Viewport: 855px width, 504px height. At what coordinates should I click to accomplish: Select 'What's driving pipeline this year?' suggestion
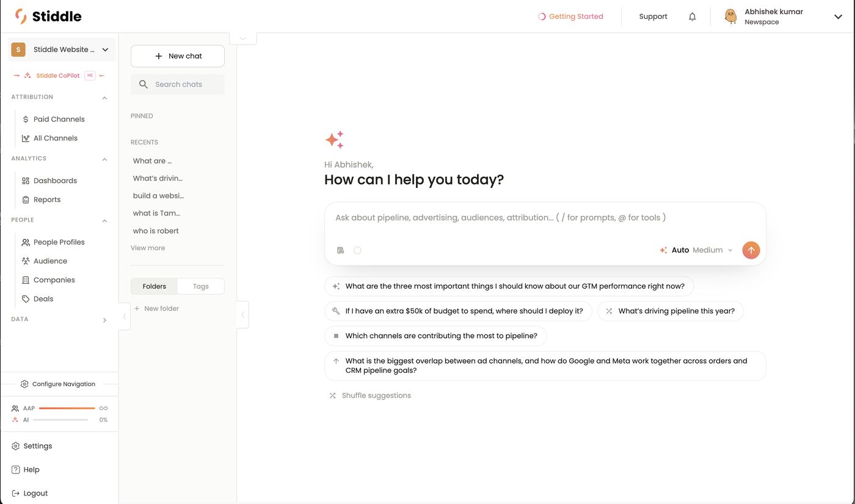[x=671, y=311]
